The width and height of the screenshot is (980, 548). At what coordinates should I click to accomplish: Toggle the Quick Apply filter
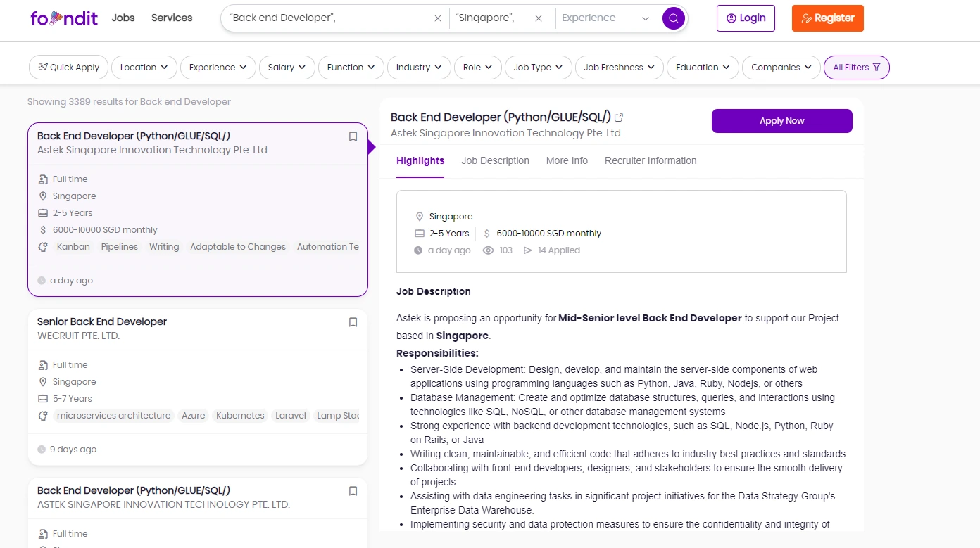pyautogui.click(x=69, y=68)
